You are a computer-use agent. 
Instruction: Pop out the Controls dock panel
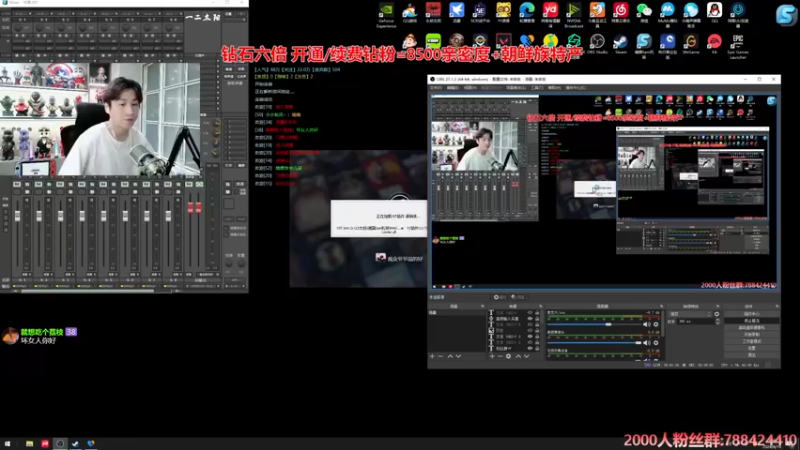coord(777,306)
